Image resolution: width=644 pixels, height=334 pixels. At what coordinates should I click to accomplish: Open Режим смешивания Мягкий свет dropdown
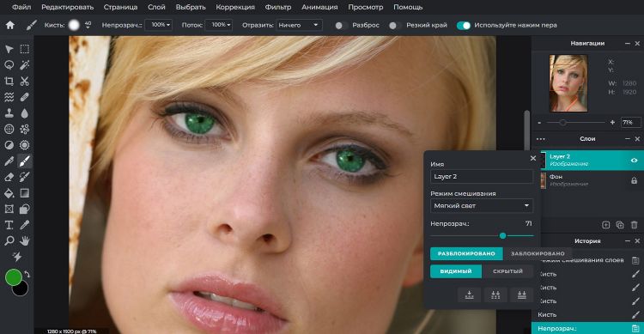click(x=482, y=206)
